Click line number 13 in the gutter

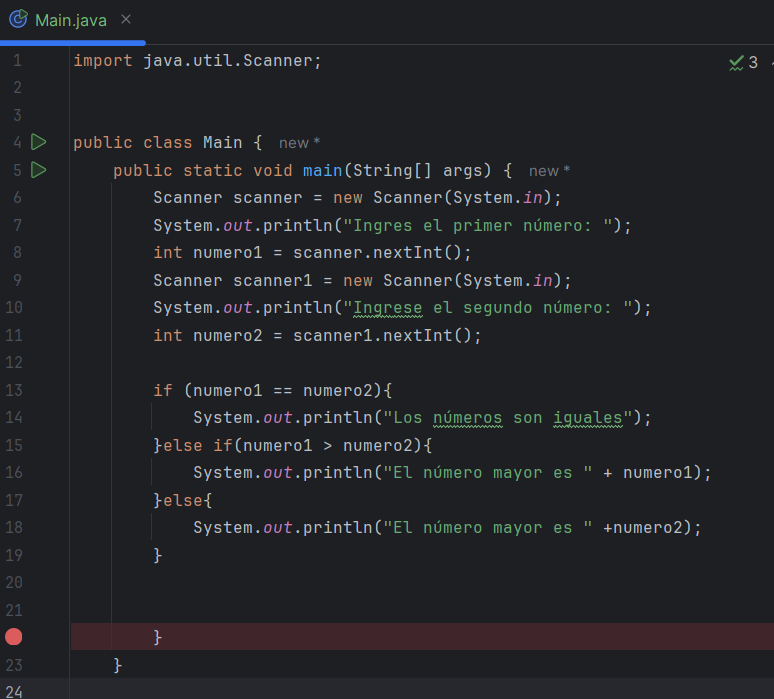pos(14,390)
